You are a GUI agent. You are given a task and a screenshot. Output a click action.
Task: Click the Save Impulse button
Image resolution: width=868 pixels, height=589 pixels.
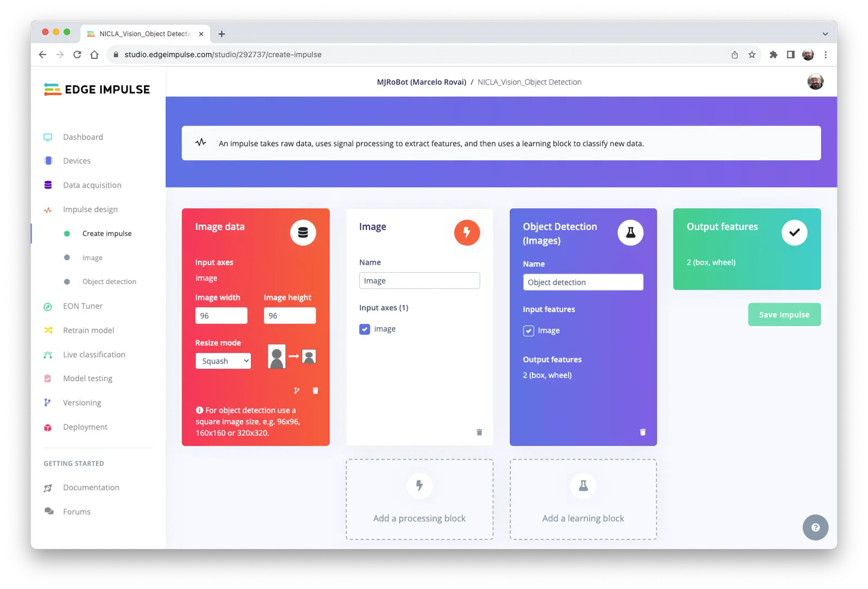click(x=784, y=315)
